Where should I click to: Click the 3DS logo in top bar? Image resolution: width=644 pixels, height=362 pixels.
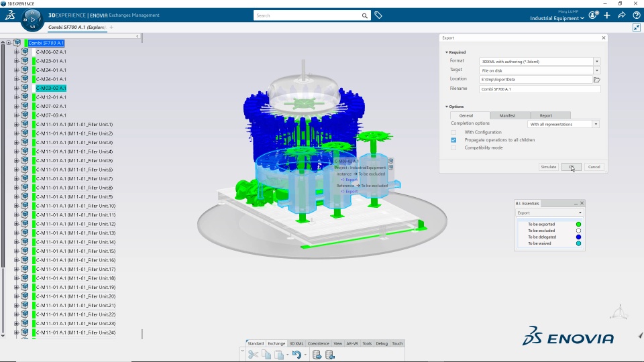[10, 15]
